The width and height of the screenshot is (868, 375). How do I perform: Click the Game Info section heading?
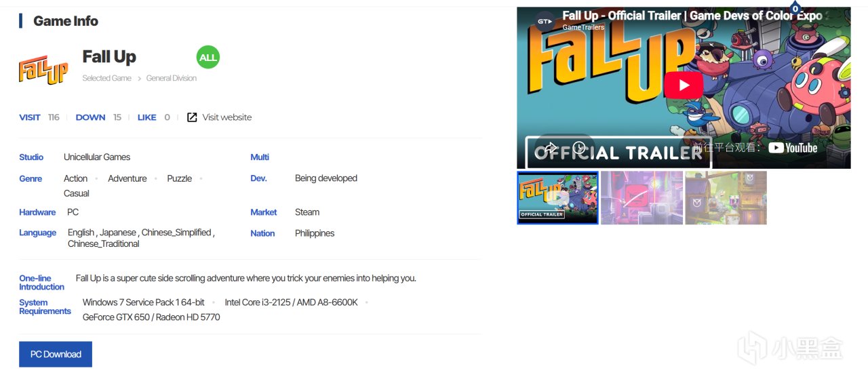pos(66,21)
